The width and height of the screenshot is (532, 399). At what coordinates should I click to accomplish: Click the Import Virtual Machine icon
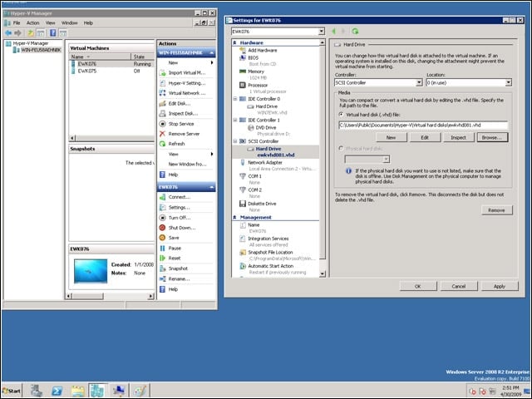click(x=163, y=72)
